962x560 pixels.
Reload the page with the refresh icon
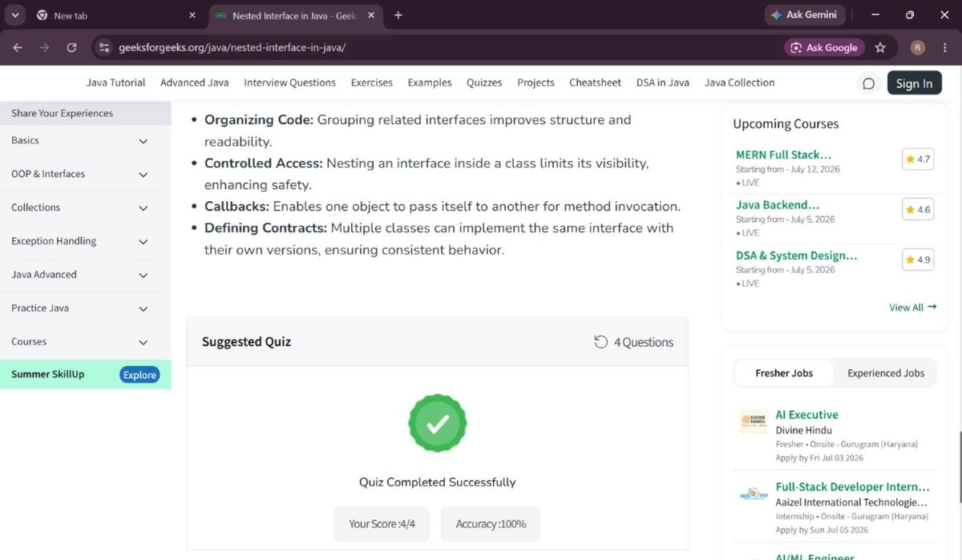coord(71,47)
